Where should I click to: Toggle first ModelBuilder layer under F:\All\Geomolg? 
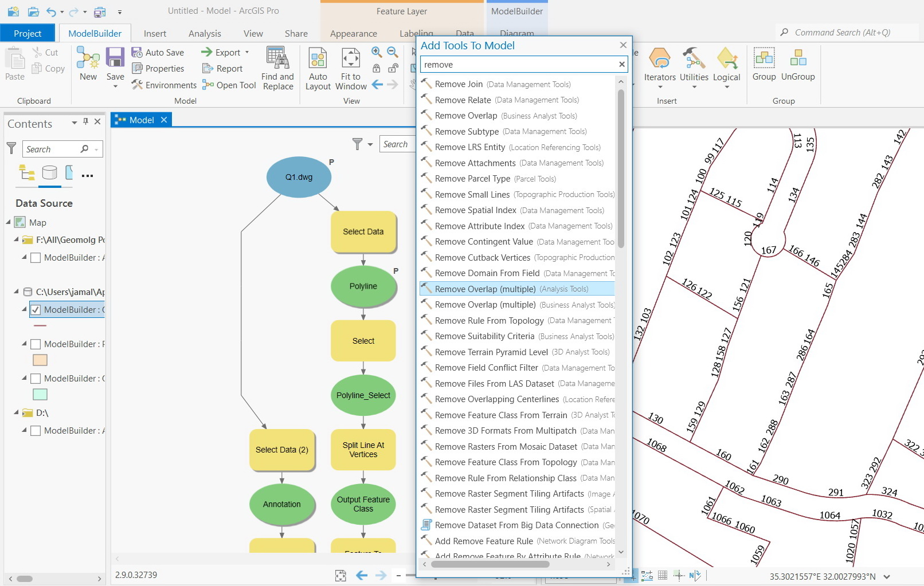coord(36,258)
